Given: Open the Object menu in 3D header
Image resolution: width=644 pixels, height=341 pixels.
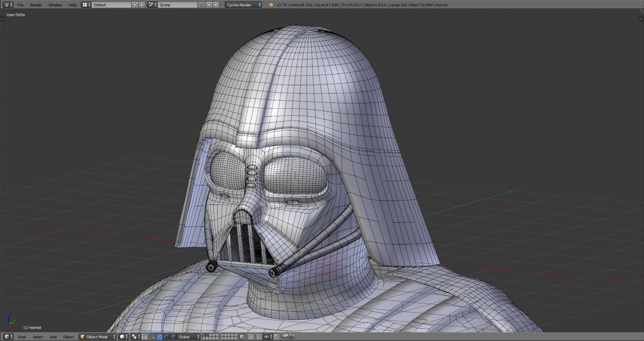Looking at the screenshot, I should coord(69,337).
